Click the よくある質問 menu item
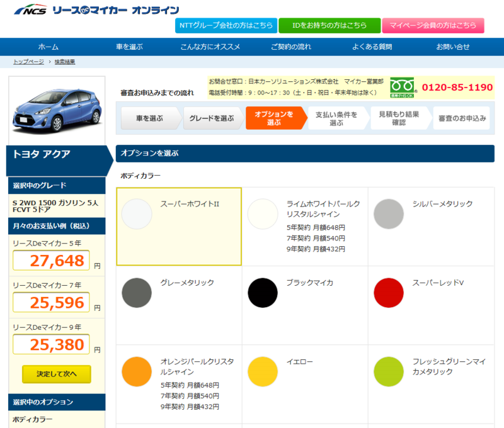504x428 pixels. click(x=372, y=47)
